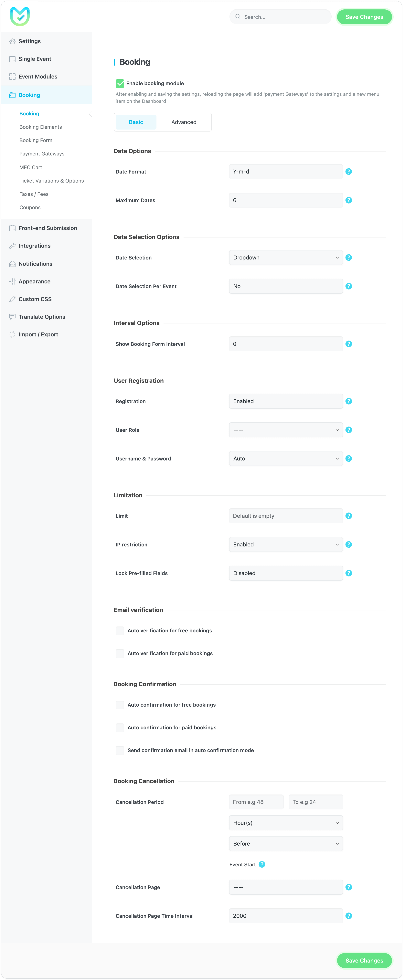
Task: Click the Maximum Dates input field
Action: point(285,200)
